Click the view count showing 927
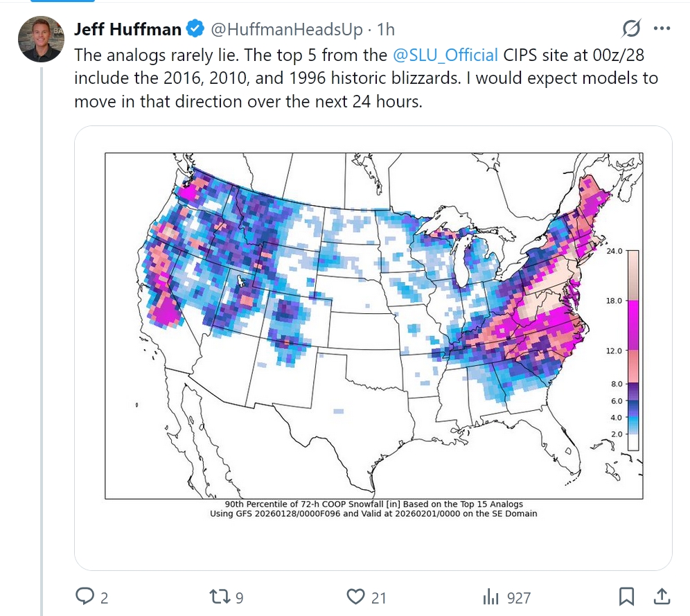This screenshot has width=690, height=616. [x=518, y=597]
